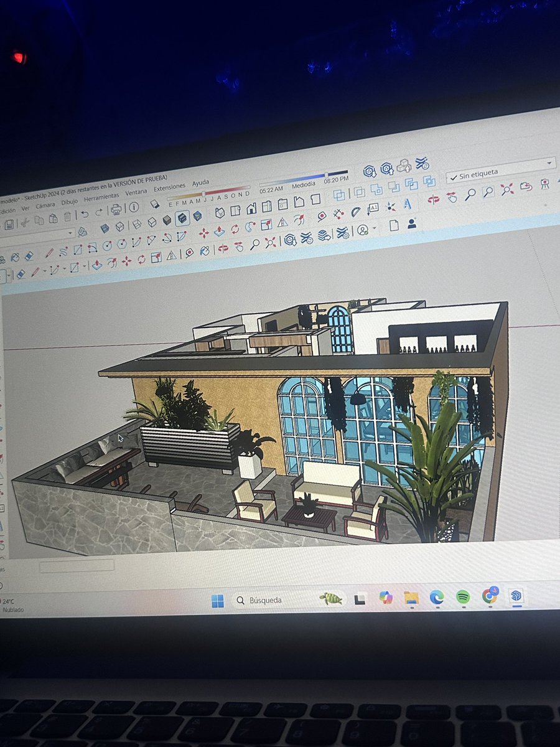The image size is (560, 747).
Task: Select the Rotate tool icon
Action: [x=235, y=228]
